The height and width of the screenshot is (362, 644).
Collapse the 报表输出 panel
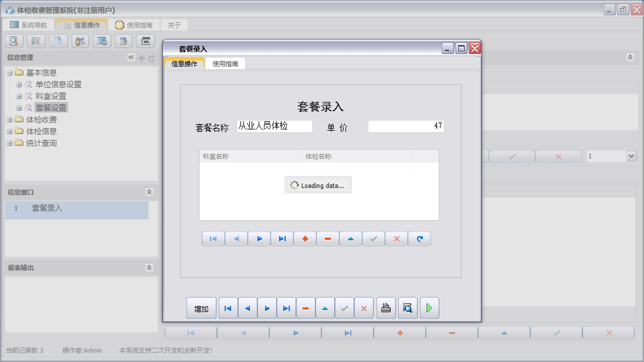150,268
